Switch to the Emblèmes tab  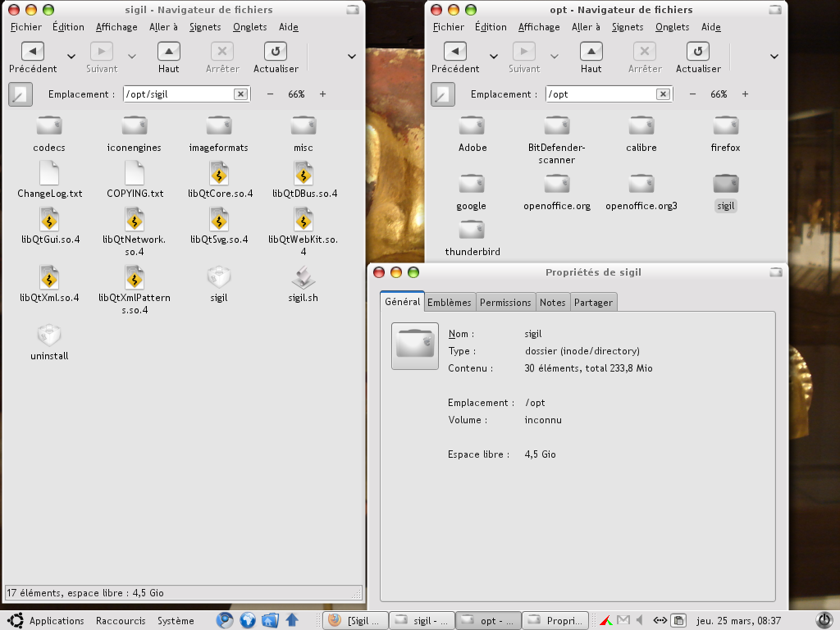tap(450, 302)
